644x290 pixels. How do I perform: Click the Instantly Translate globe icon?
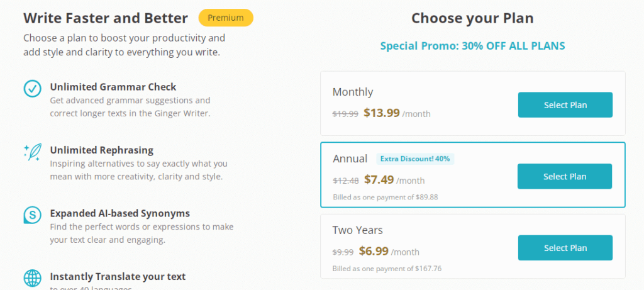(x=32, y=278)
